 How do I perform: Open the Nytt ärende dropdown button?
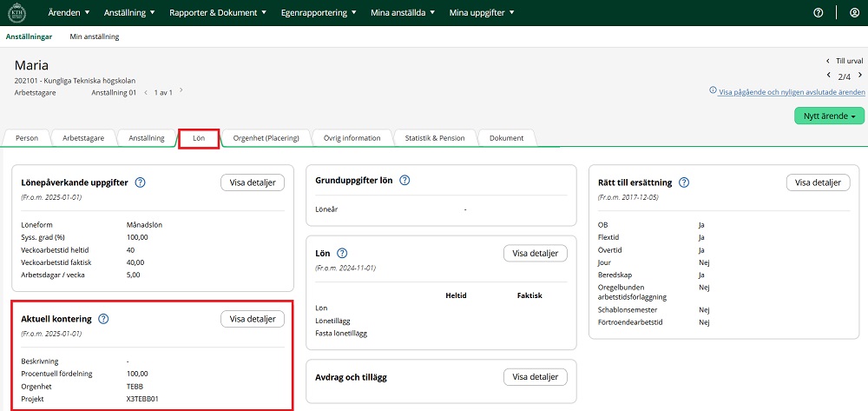pos(829,116)
